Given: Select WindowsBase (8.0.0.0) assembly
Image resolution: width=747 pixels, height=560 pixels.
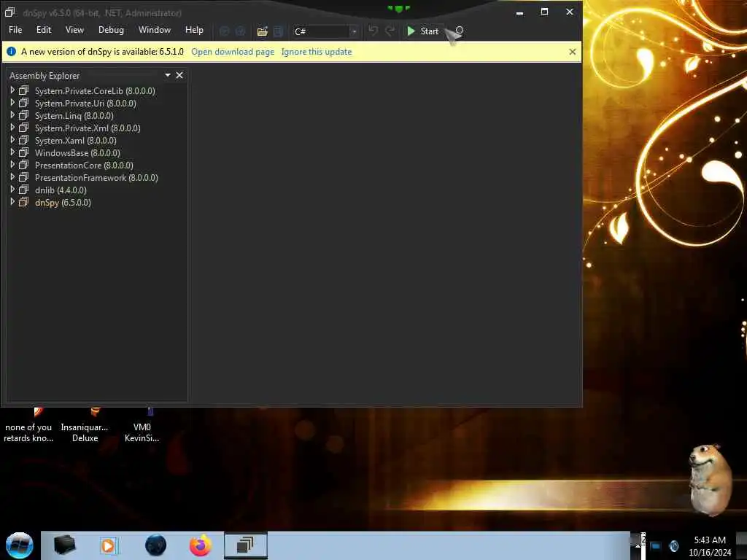Looking at the screenshot, I should tap(77, 153).
